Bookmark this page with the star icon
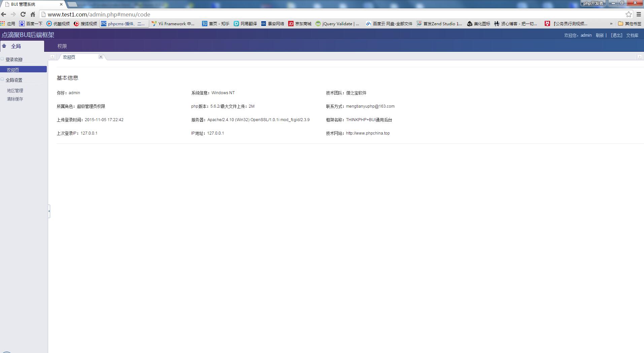Viewport: 644px width, 353px height. 629,14
